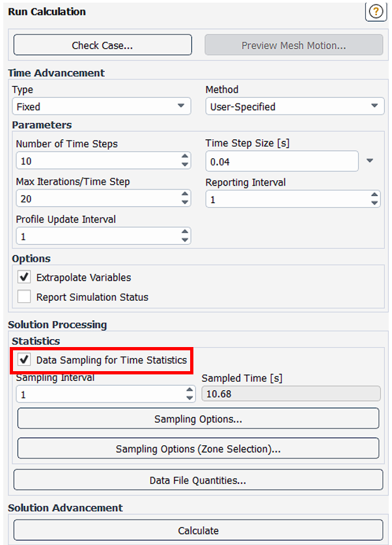This screenshot has width=392, height=545.
Task: Open Sampling Options dialog
Action: [198, 419]
